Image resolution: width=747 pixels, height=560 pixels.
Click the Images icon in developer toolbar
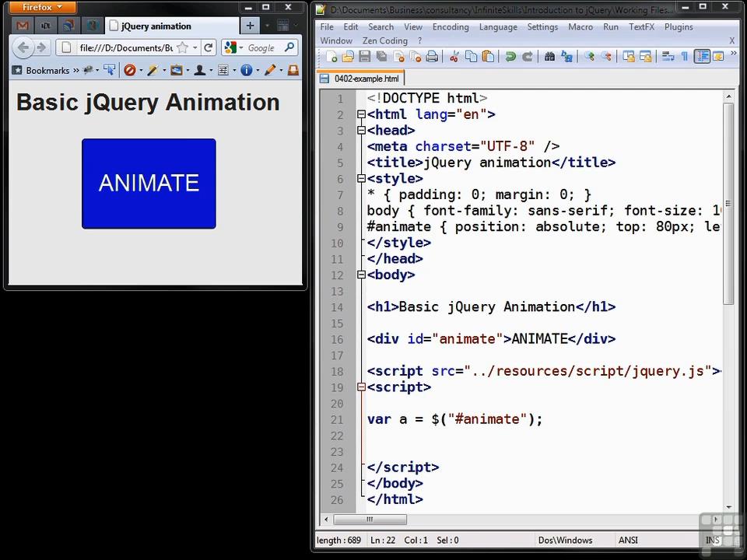(177, 71)
